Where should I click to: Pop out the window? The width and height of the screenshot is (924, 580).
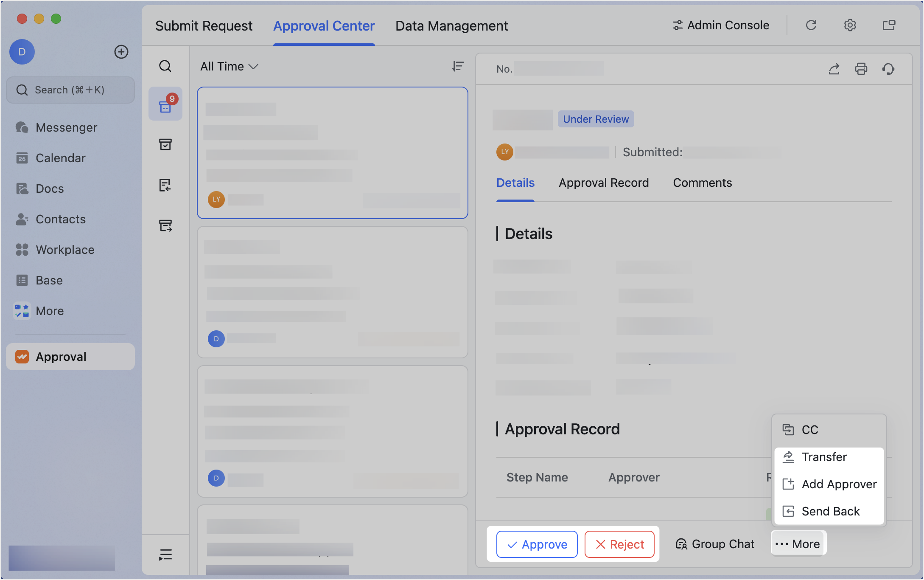(x=888, y=25)
